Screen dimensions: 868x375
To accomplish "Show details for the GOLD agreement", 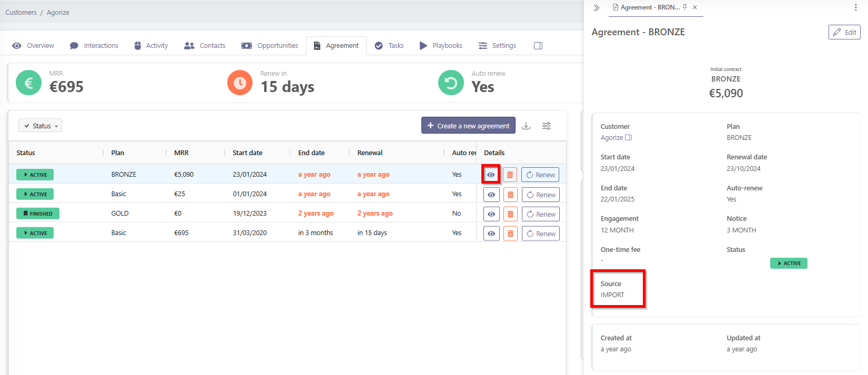I will [x=491, y=214].
